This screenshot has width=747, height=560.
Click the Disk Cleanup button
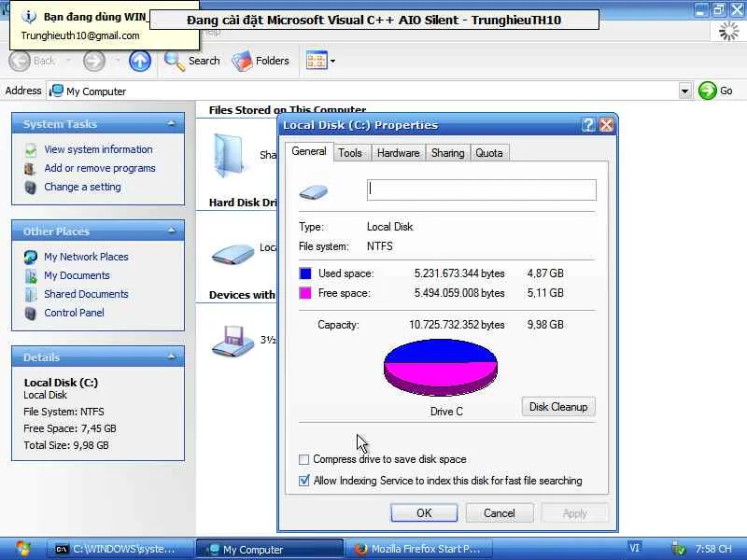558,407
